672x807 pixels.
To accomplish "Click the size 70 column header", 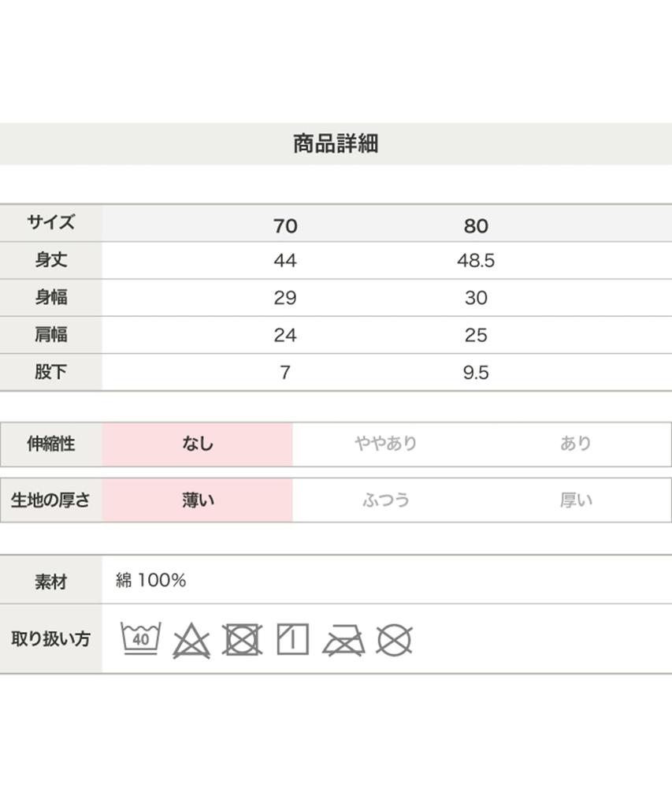I will [x=285, y=226].
